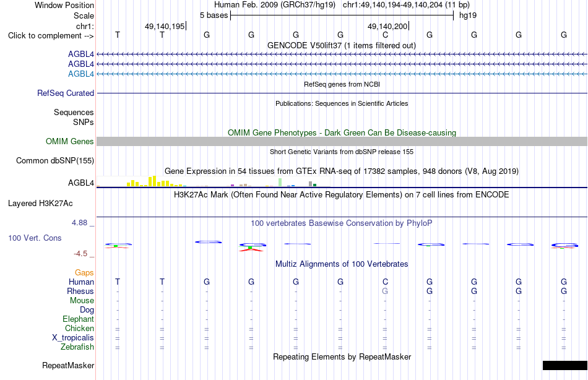
Task: Click the GENCODE V50lift37 track title
Action: click(342, 45)
